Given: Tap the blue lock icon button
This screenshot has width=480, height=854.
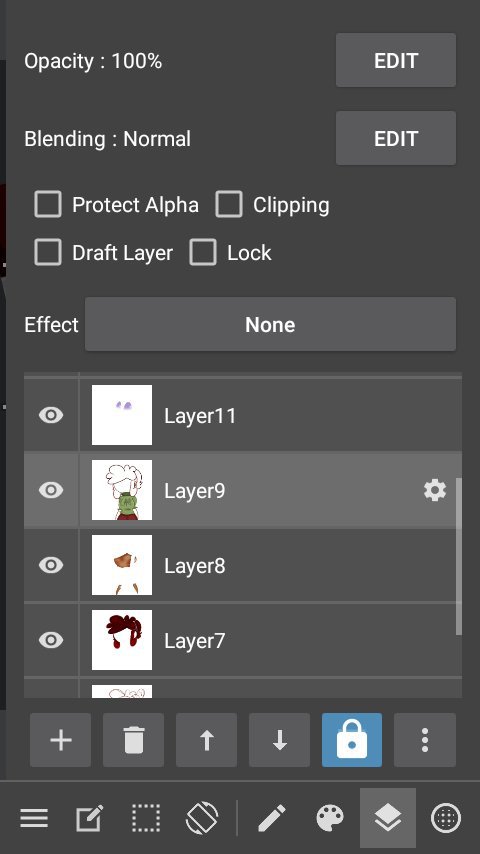Looking at the screenshot, I should pos(352,740).
